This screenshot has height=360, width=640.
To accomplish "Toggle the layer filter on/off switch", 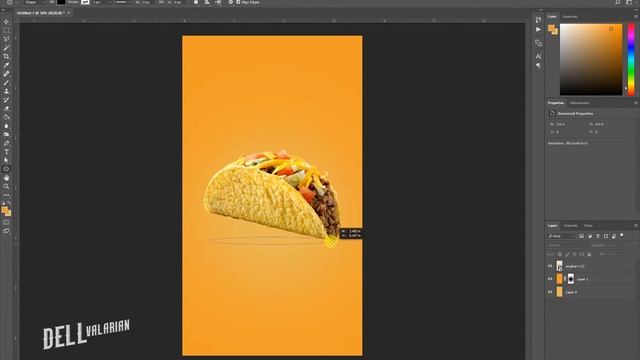I will point(622,236).
